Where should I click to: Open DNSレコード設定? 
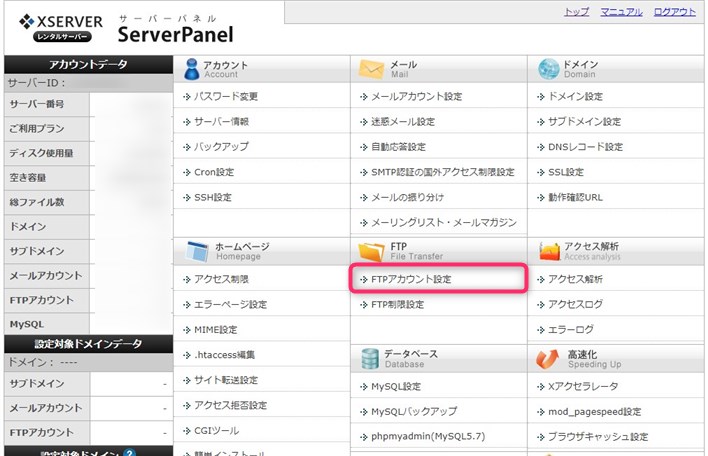click(x=585, y=147)
